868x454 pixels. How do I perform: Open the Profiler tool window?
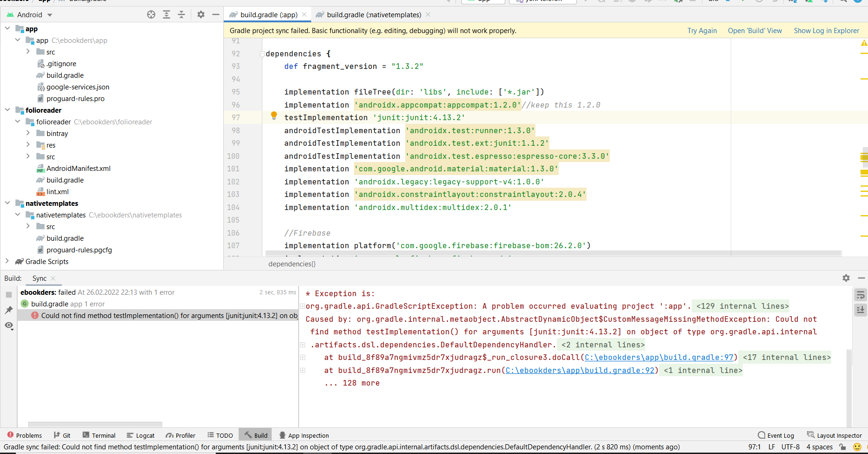(180, 435)
